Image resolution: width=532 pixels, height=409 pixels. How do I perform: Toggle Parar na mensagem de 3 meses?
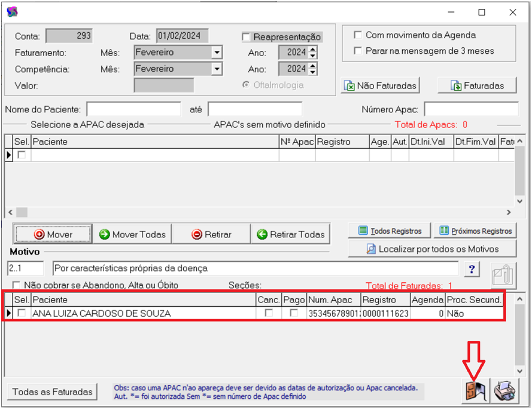[358, 51]
